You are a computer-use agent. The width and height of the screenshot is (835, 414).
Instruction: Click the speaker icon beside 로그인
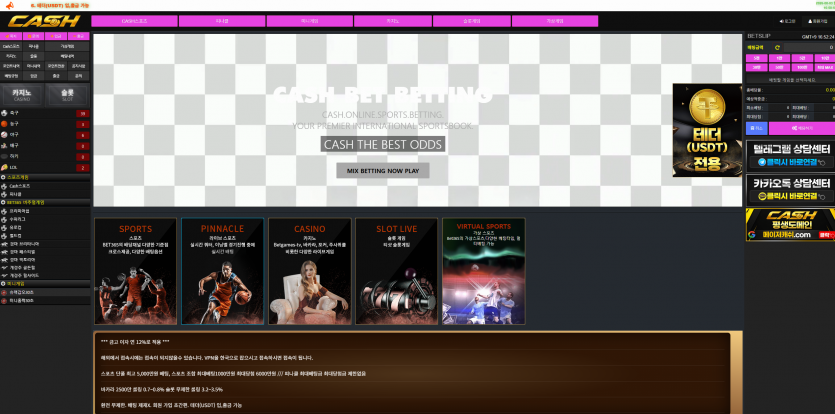tap(781, 21)
